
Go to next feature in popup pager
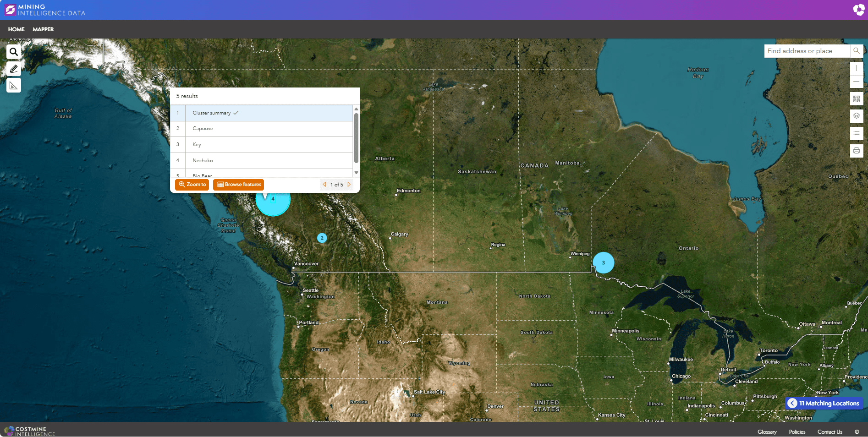349,185
